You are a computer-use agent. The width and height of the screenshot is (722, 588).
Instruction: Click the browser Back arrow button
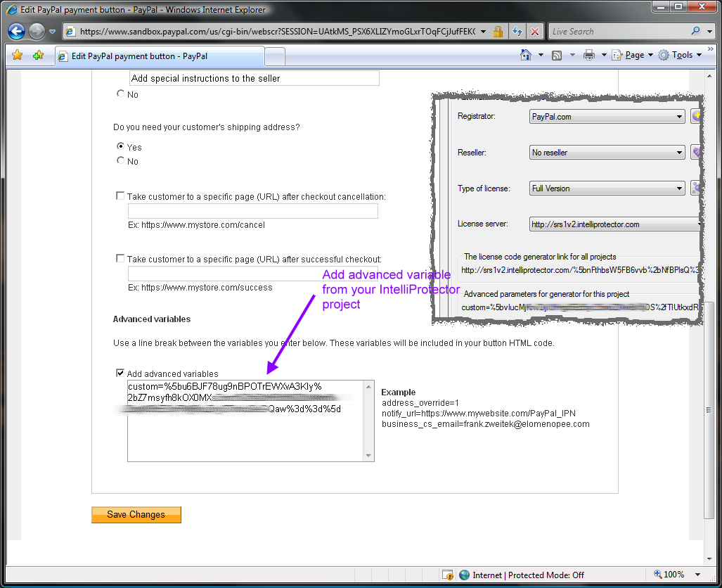(17, 32)
